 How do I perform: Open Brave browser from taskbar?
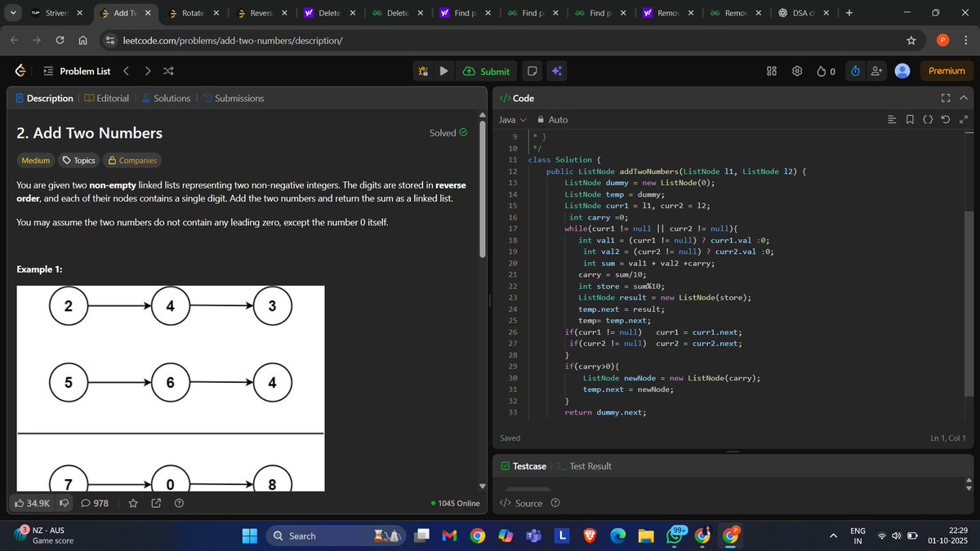point(590,535)
